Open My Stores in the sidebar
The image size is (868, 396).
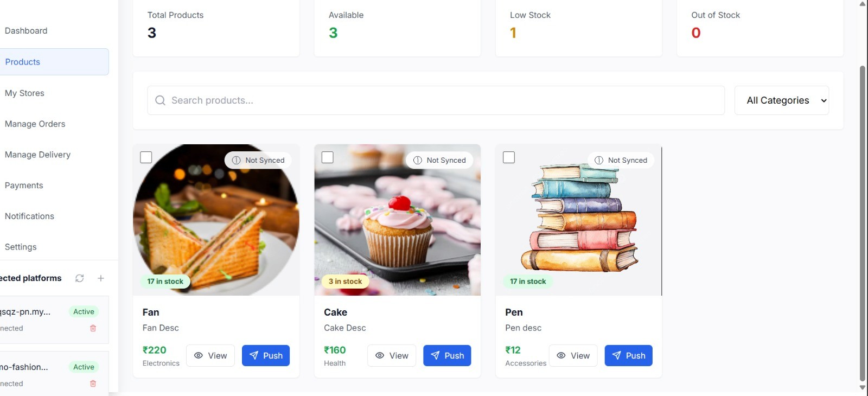(24, 93)
